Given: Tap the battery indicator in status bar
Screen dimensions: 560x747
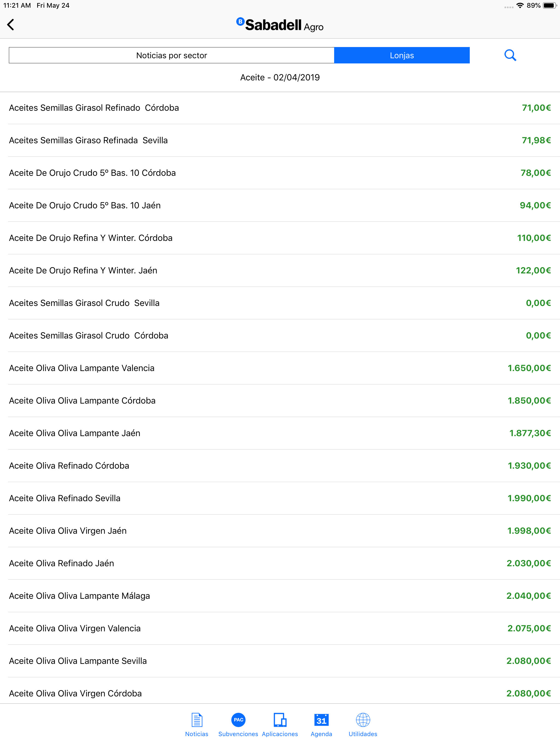Looking at the screenshot, I should click(x=550, y=5).
